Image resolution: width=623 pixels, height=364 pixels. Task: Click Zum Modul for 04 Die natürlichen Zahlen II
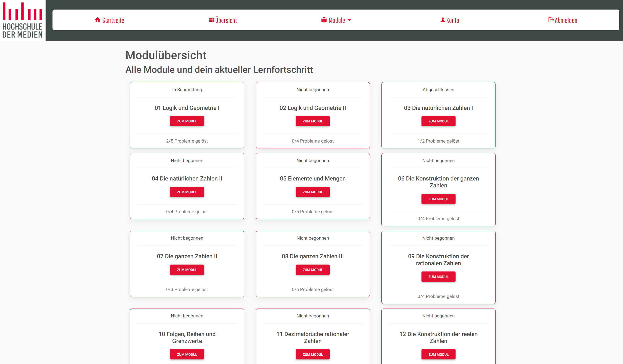tap(187, 192)
